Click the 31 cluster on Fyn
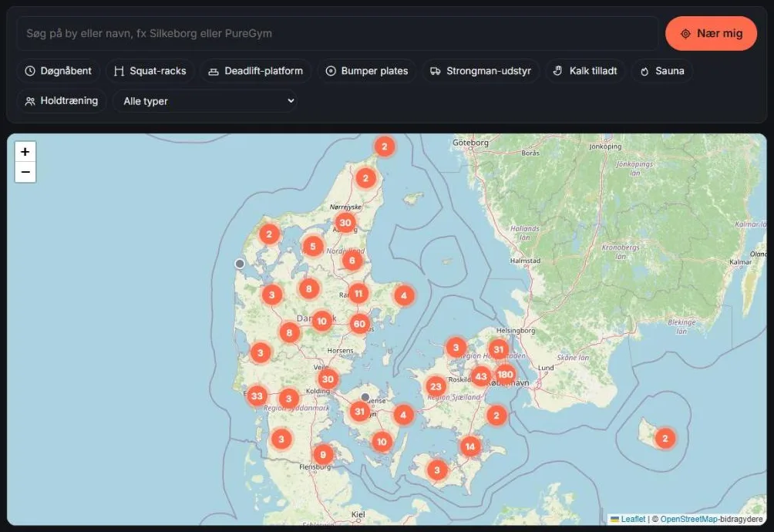This screenshot has height=532, width=774. [x=359, y=412]
